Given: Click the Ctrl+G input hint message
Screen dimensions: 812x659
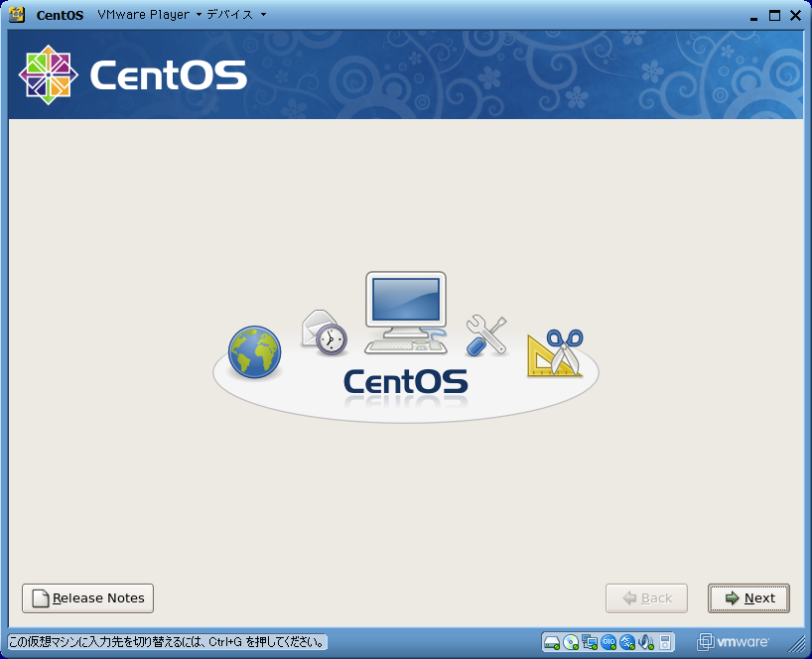Looking at the screenshot, I should pos(168,642).
